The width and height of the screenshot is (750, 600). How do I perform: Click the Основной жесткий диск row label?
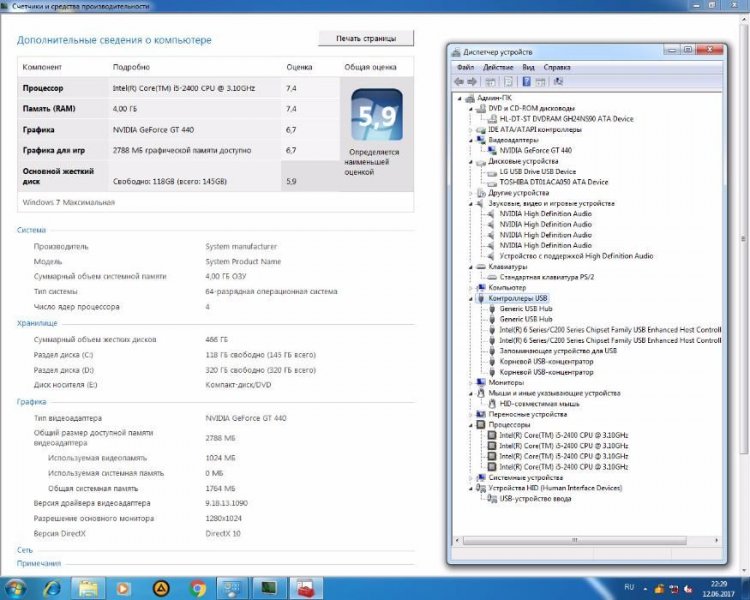pyautogui.click(x=58, y=176)
